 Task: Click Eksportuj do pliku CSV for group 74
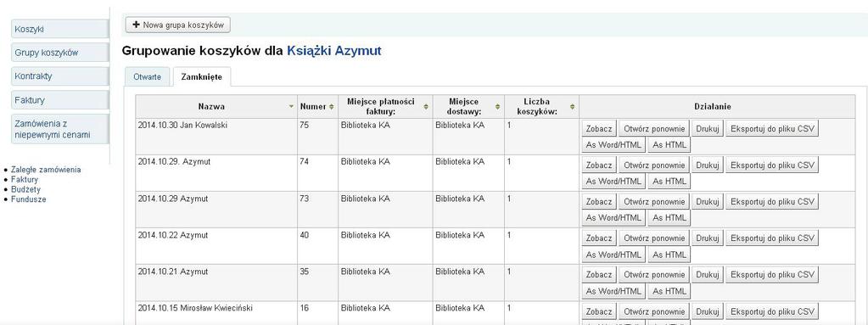pyautogui.click(x=772, y=165)
